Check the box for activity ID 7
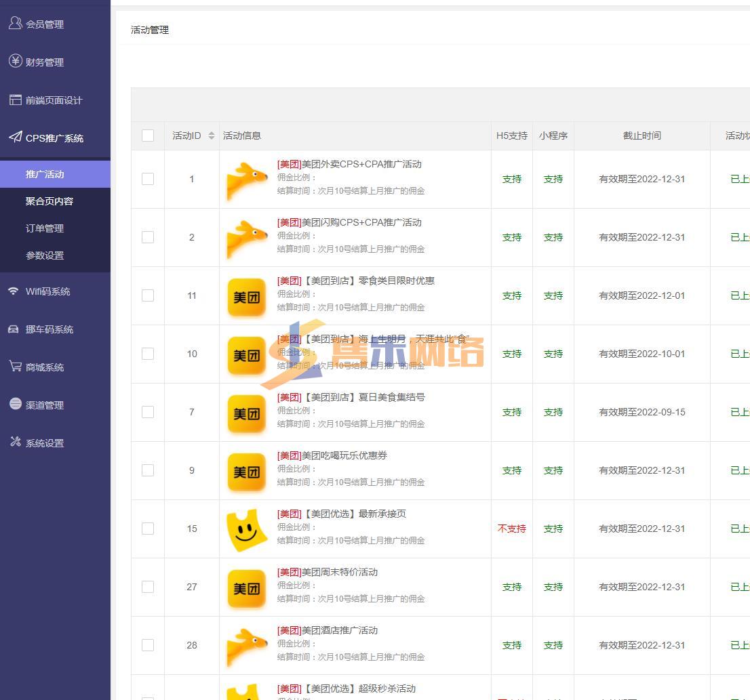Image resolution: width=750 pixels, height=700 pixels. pyautogui.click(x=148, y=413)
